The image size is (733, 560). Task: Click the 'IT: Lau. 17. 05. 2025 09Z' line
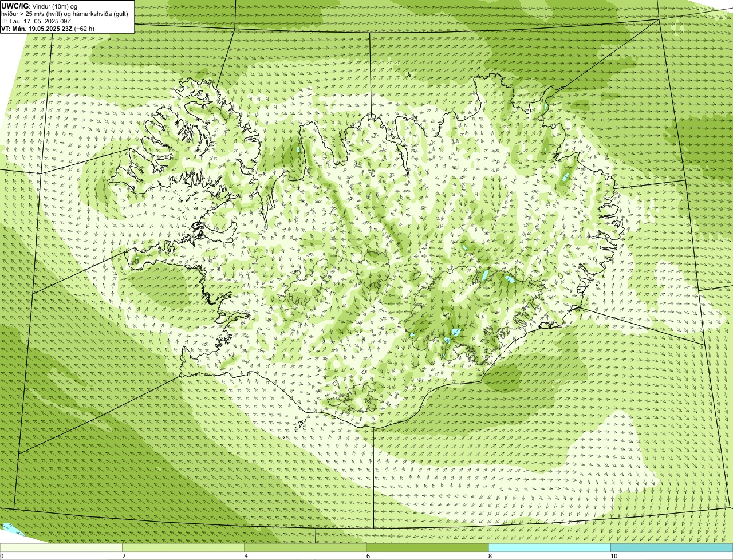point(36,21)
